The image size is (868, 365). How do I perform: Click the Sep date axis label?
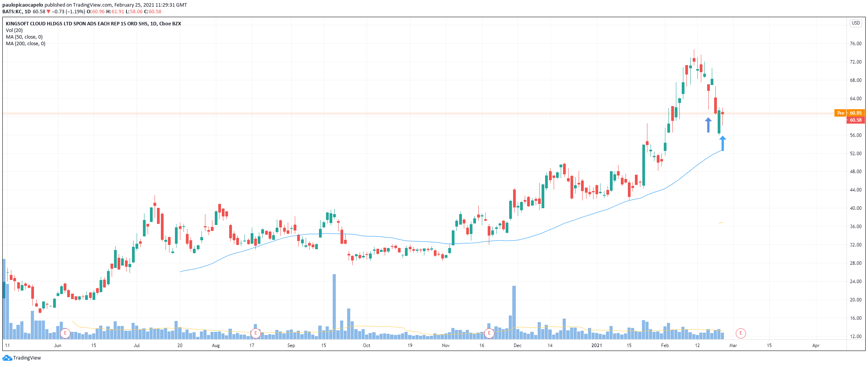point(291,345)
